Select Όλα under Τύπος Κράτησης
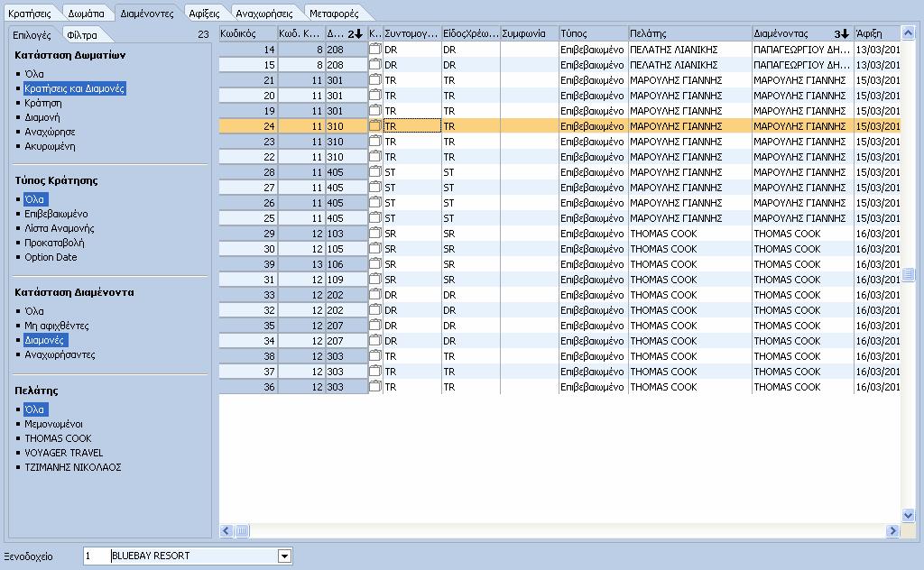This screenshot has width=924, height=570. point(34,199)
